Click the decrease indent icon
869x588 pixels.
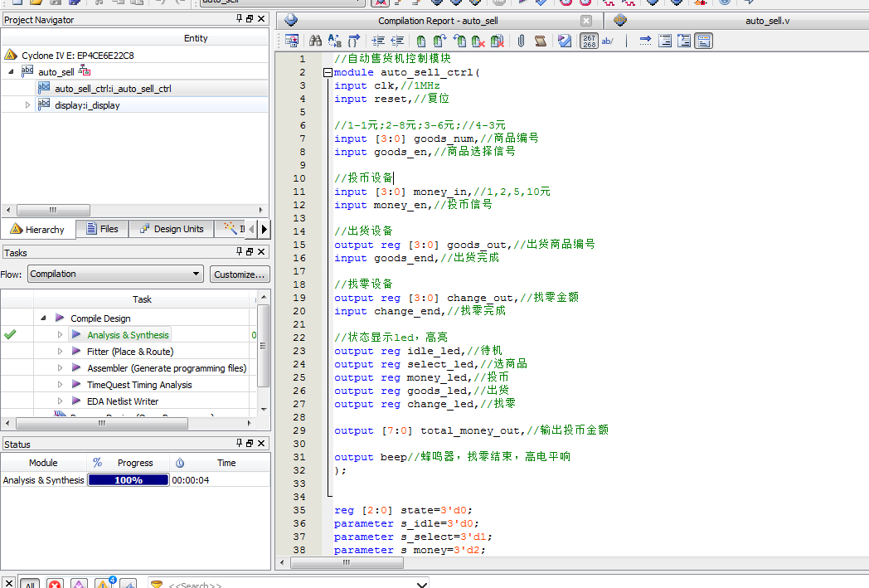point(397,41)
